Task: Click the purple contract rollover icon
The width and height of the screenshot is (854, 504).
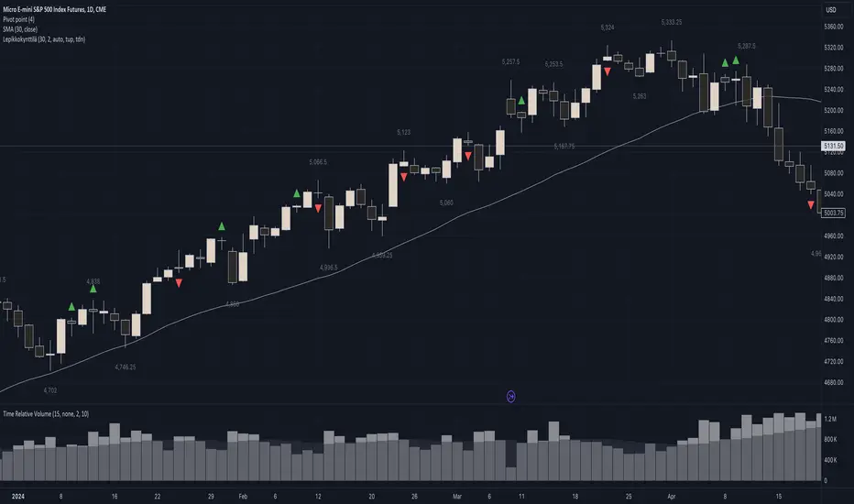Action: click(511, 396)
